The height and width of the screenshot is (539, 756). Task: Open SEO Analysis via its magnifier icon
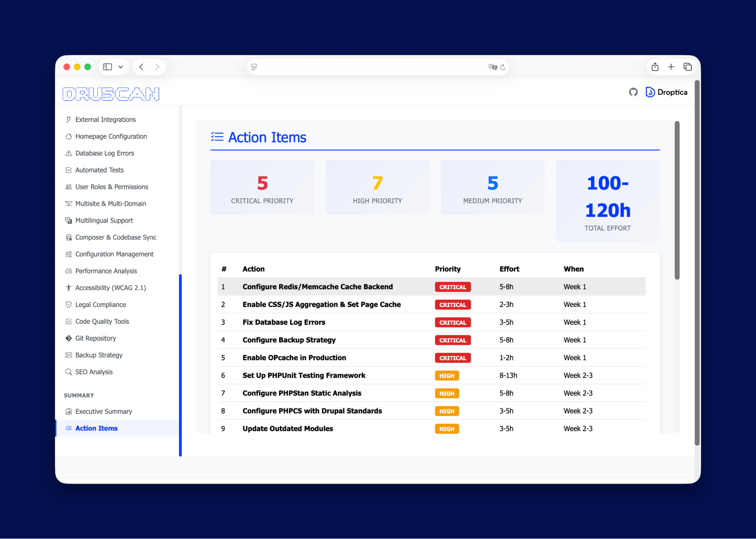coord(68,372)
